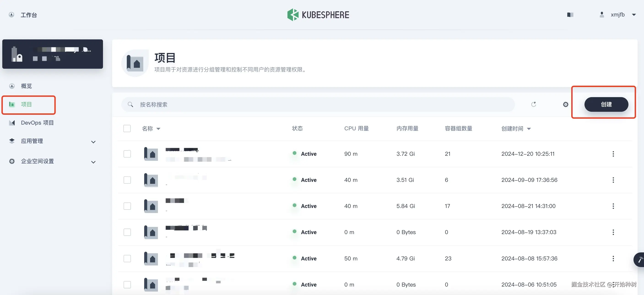This screenshot has width=644, height=295.
Task: Select checkbox for row with 5.84 Gi memory
Action: [127, 206]
